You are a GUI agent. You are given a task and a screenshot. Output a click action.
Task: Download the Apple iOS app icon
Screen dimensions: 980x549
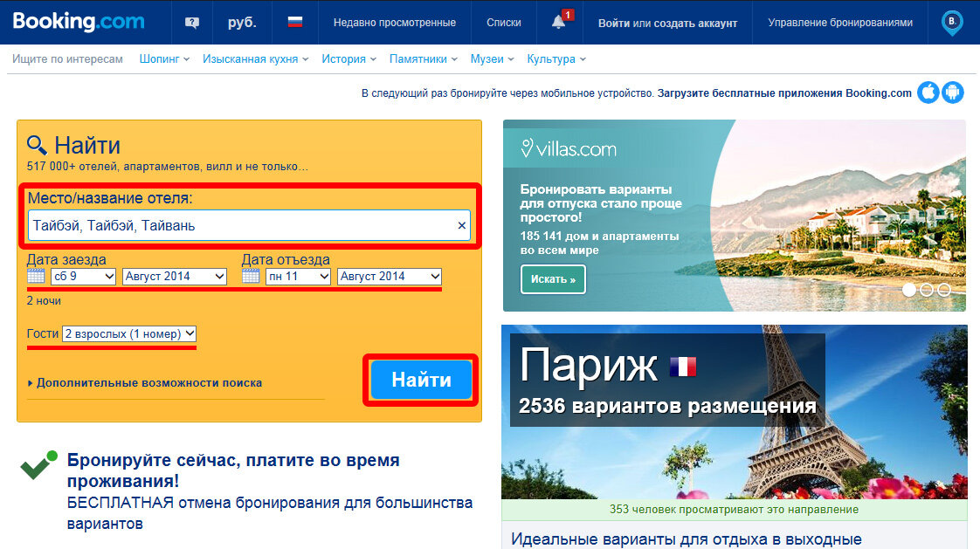[x=928, y=93]
